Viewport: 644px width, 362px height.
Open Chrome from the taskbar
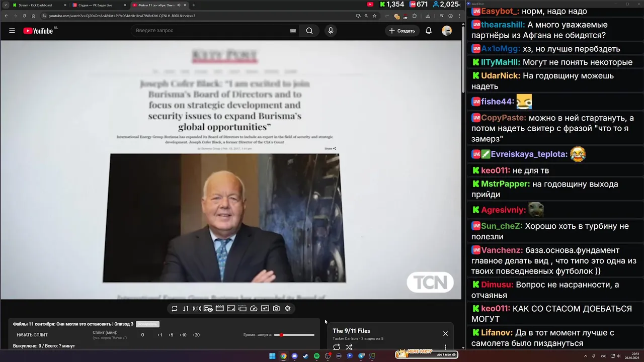point(283,356)
